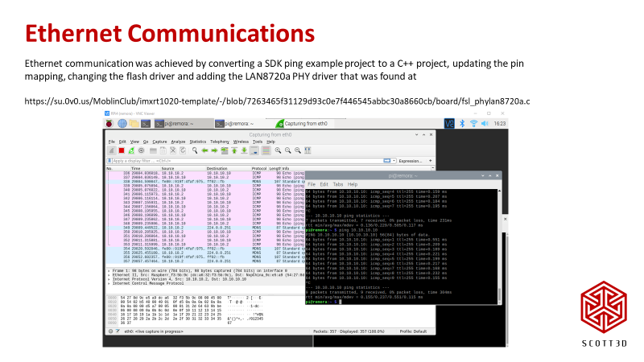644x362 pixels.
Task: Open the Wireshark File menu
Action: (x=112, y=142)
